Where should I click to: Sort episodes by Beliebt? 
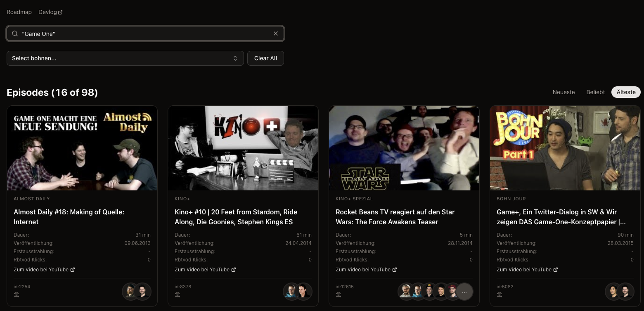(595, 92)
